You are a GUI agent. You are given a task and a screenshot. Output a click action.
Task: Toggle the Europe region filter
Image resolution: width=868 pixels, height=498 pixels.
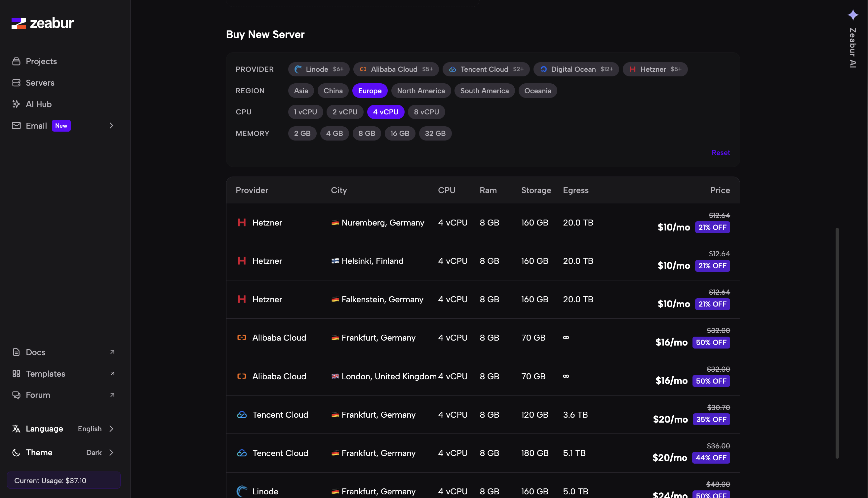coord(370,91)
